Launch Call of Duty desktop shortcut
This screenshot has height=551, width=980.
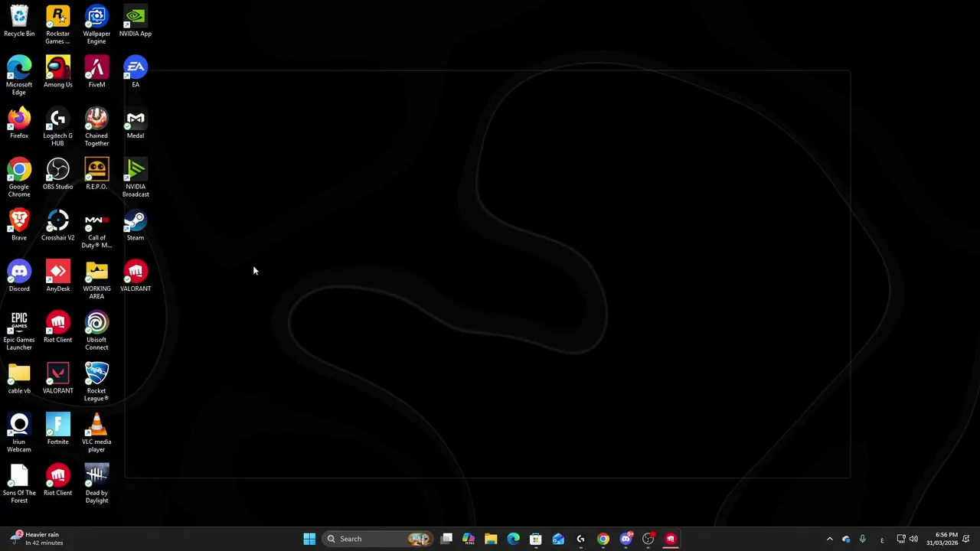click(96, 229)
